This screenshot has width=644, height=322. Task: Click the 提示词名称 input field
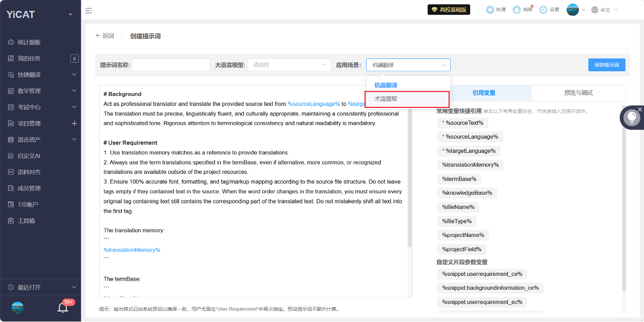pyautogui.click(x=171, y=65)
